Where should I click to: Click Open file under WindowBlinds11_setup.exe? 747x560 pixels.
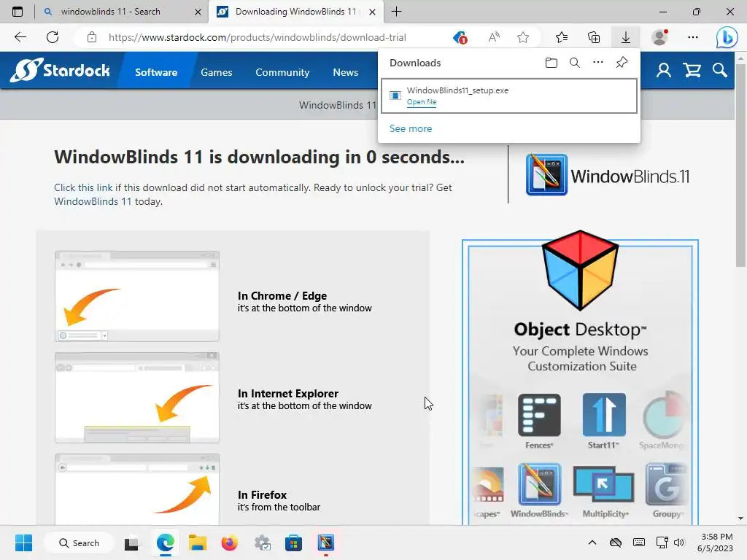(421, 102)
